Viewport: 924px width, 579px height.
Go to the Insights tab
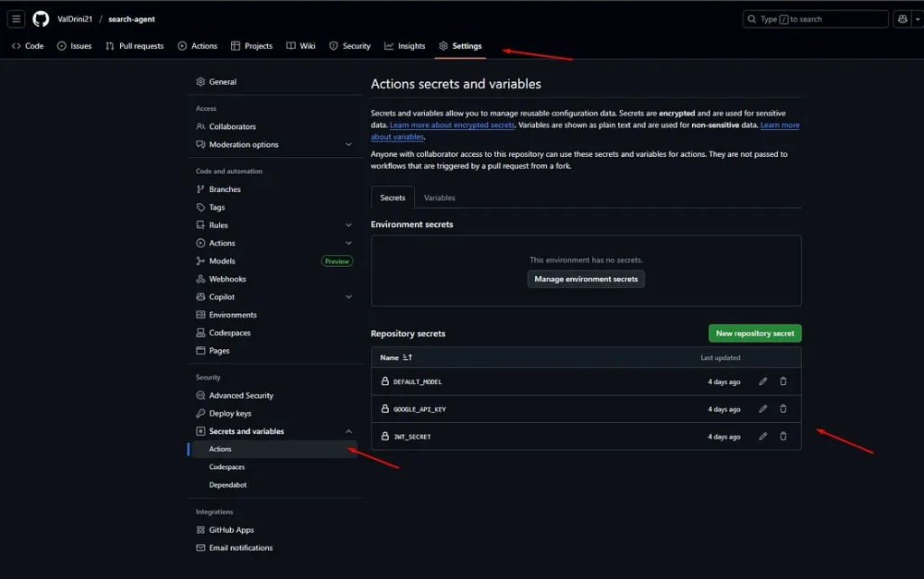(x=404, y=46)
